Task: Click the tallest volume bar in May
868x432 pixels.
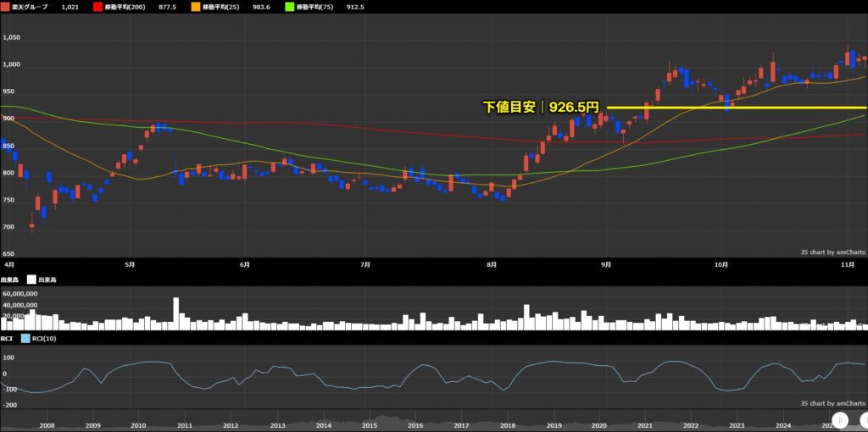Action: 176,313
